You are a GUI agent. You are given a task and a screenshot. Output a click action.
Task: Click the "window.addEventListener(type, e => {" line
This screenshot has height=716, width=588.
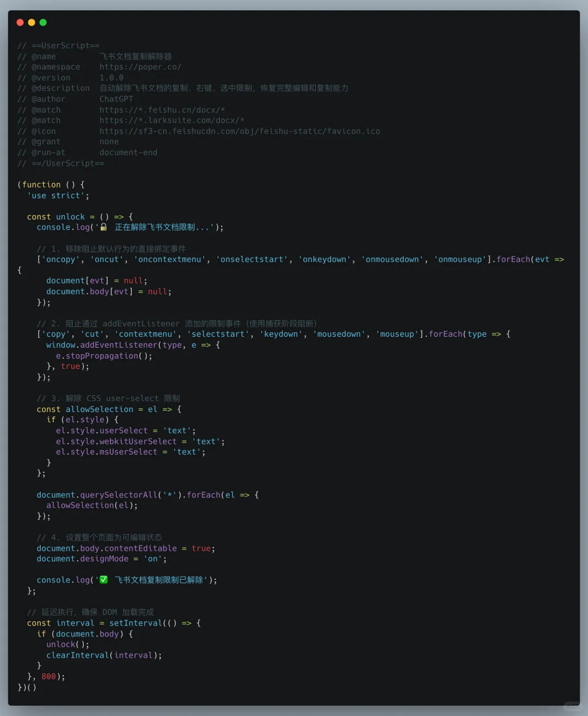(x=133, y=345)
